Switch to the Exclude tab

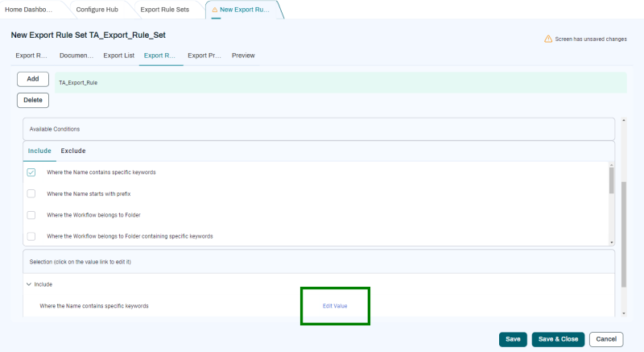point(73,151)
